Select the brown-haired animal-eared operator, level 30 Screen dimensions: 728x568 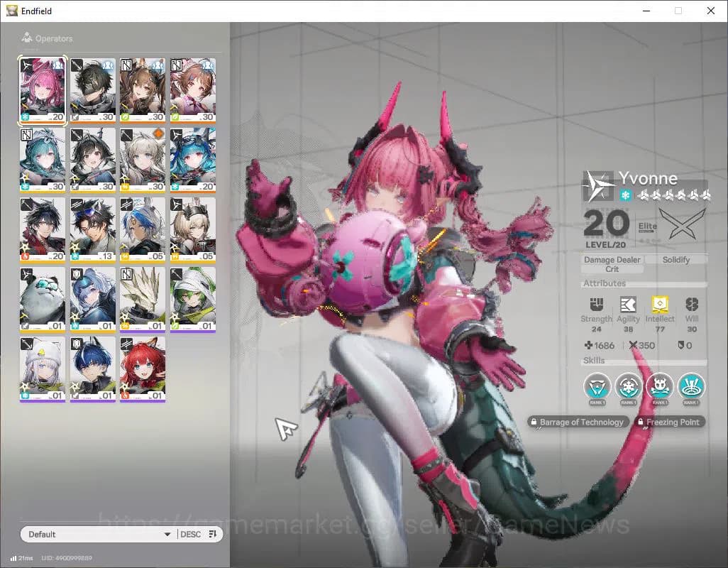coord(143,91)
